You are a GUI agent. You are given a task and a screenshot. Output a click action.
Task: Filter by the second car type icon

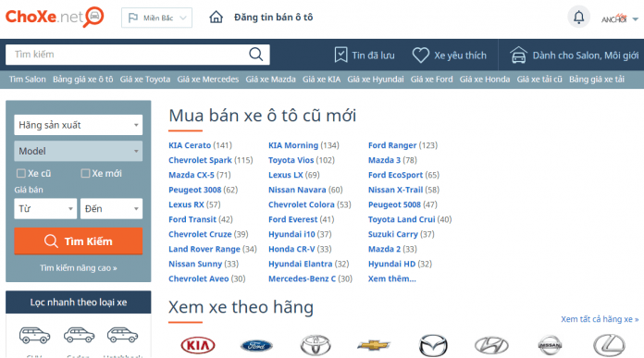pyautogui.click(x=79, y=335)
